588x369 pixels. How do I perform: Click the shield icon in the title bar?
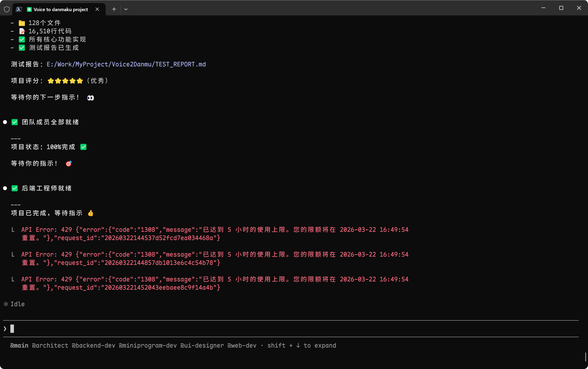(7, 9)
